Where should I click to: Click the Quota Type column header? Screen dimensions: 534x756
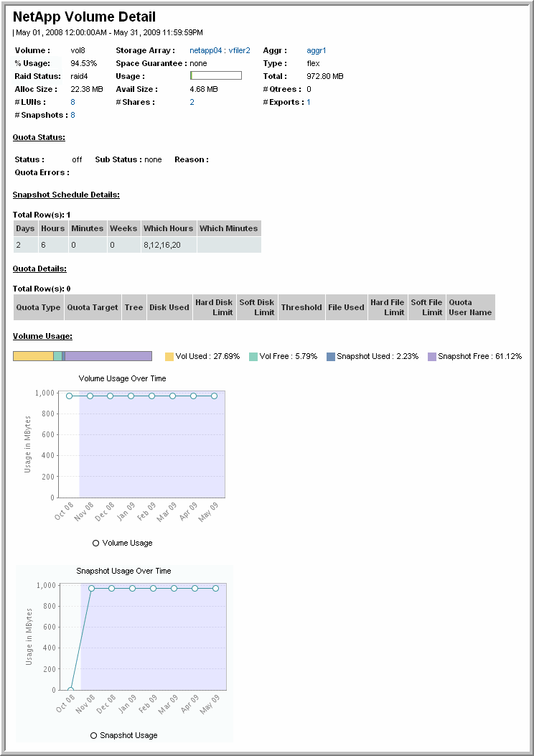tap(38, 307)
